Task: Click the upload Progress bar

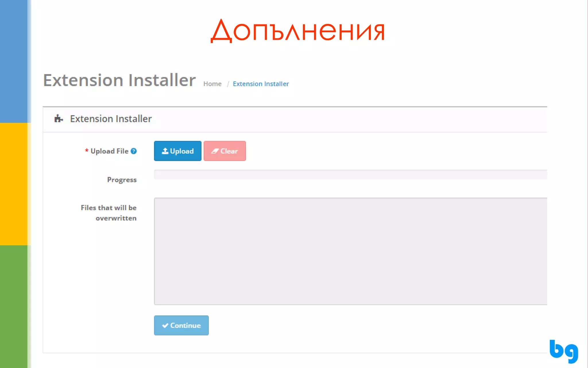Action: 350,175
